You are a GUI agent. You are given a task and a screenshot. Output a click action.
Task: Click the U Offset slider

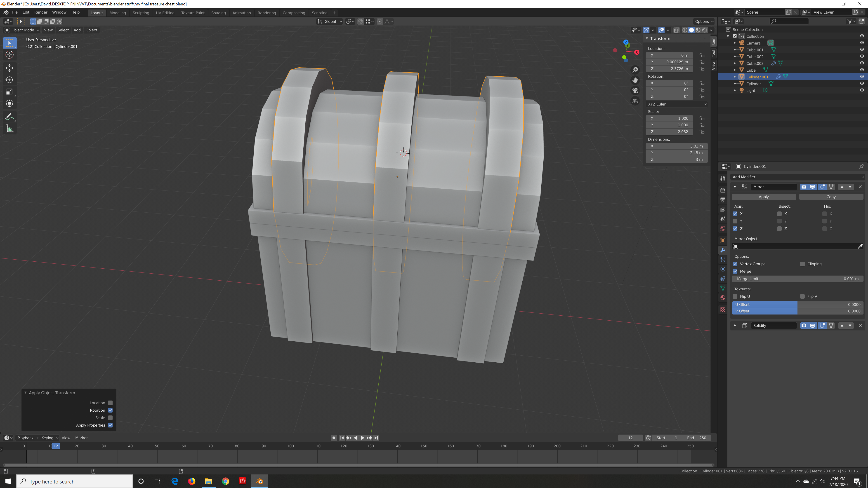[x=797, y=305]
